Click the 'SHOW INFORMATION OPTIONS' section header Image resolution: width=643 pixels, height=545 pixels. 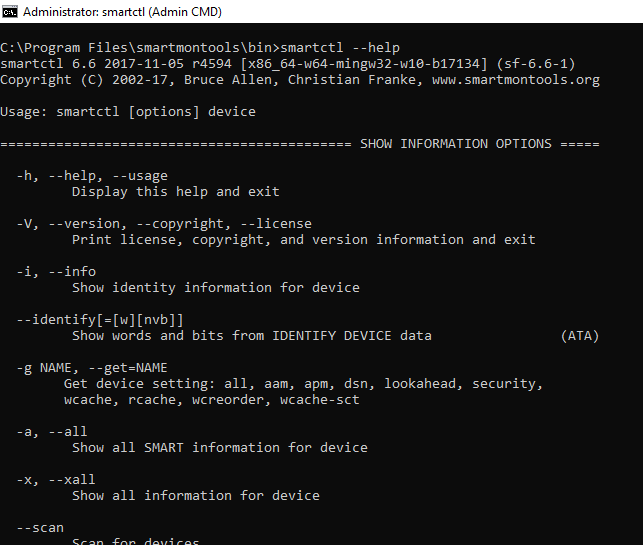click(x=456, y=144)
